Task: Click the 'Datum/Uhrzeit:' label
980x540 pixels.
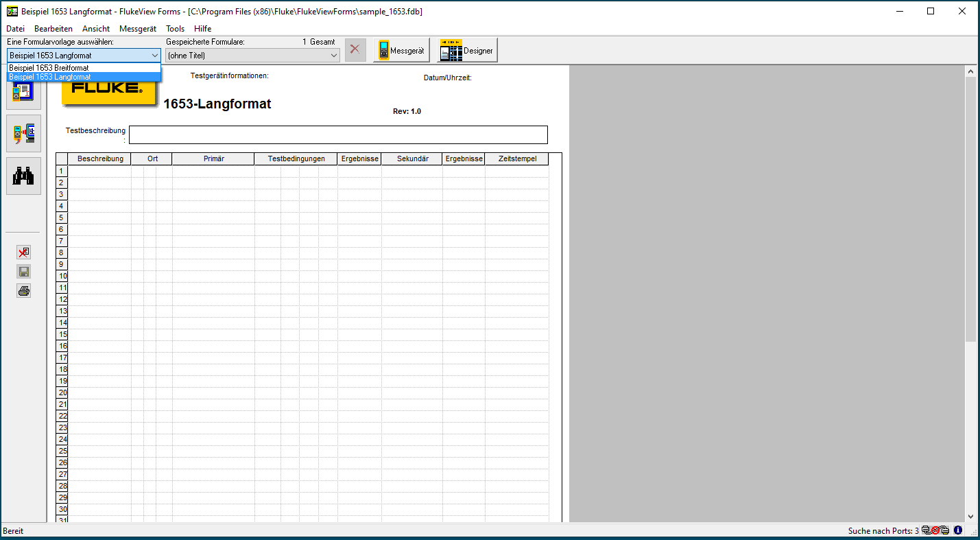Action: 448,78
